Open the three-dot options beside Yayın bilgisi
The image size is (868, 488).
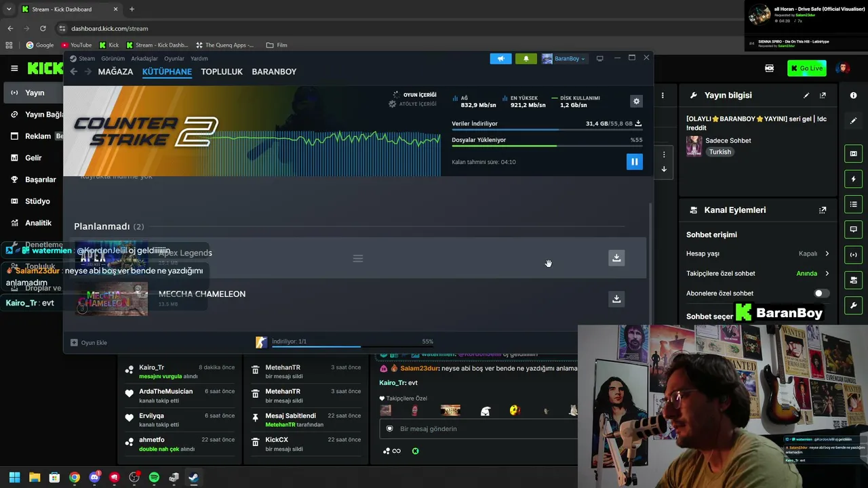point(663,96)
